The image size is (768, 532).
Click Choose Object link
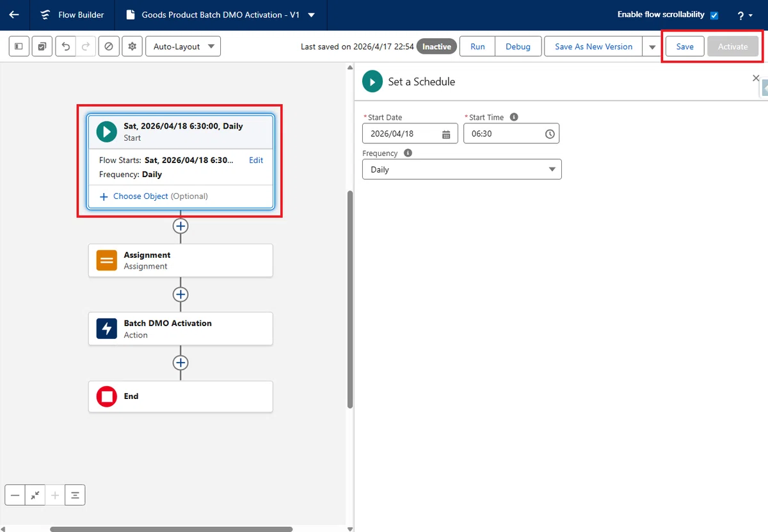coord(141,196)
